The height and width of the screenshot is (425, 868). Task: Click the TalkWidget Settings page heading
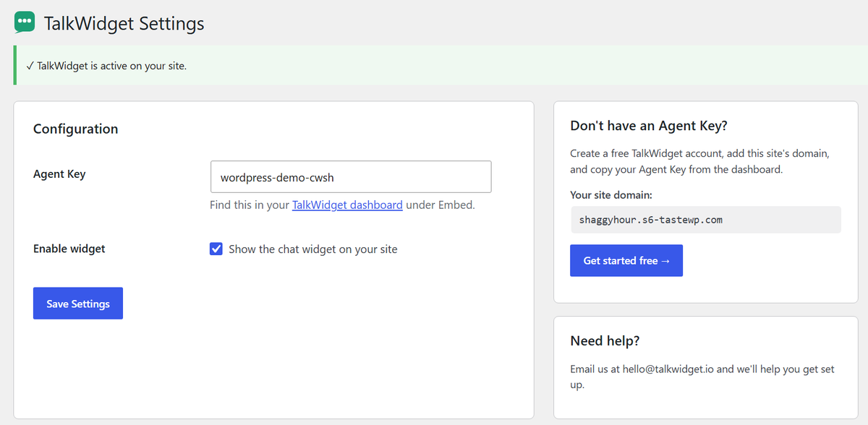point(124,23)
